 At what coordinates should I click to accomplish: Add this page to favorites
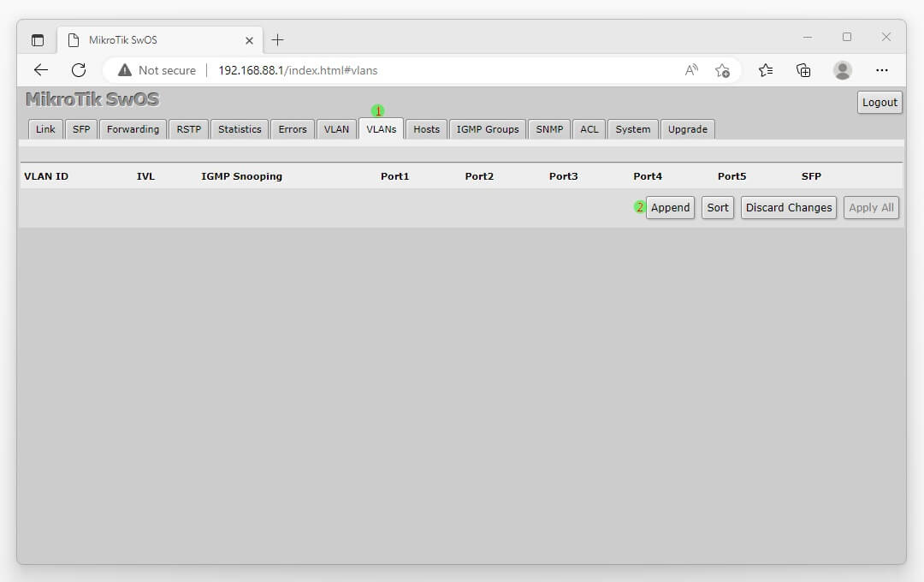coord(722,70)
